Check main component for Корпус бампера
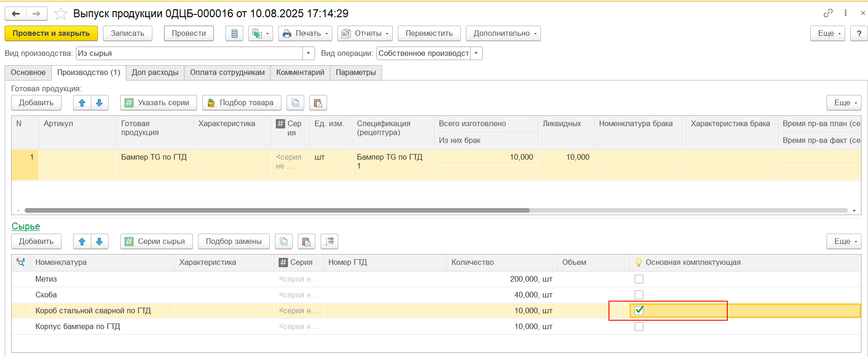This screenshot has width=868, height=357. pyautogui.click(x=639, y=327)
